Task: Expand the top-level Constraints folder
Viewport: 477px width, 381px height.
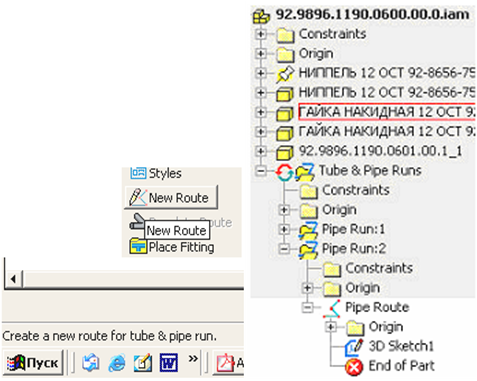Action: click(x=261, y=34)
